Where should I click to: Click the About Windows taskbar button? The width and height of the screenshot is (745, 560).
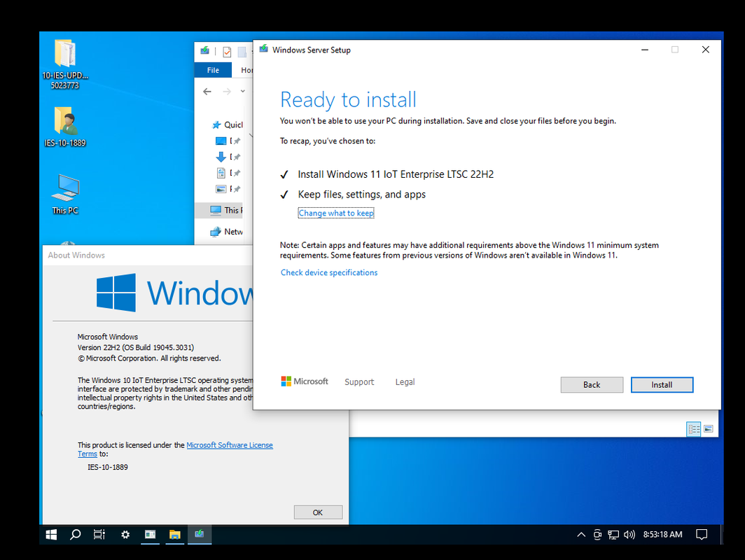pyautogui.click(x=150, y=535)
